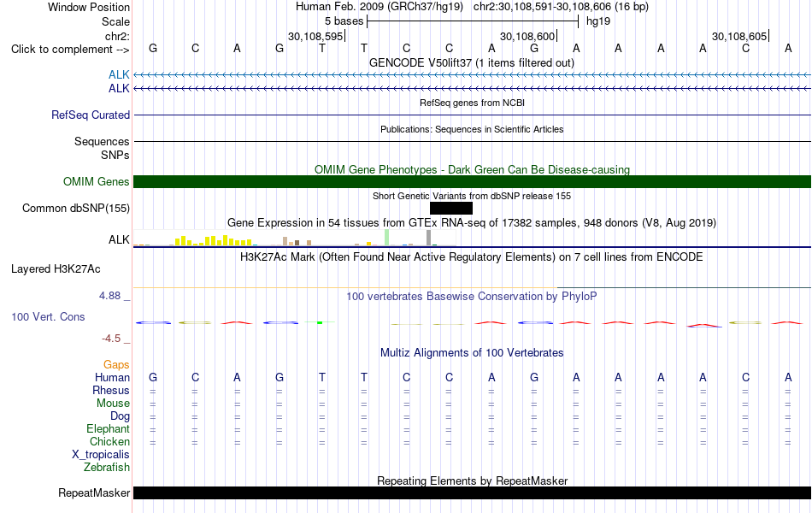812x513 pixels.
Task: Open the 'OMIM Genes' label
Action: [97, 181]
